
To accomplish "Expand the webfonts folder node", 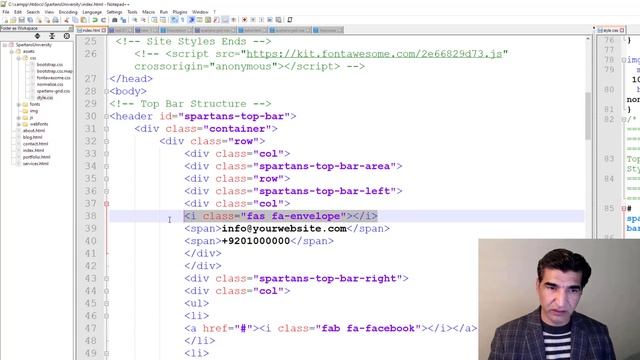I will coord(18,124).
